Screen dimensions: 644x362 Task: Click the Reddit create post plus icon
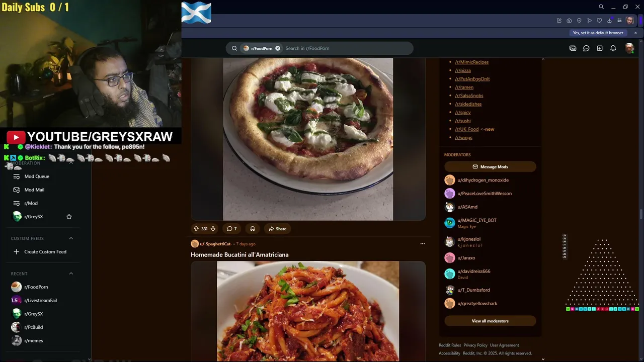[x=600, y=48]
